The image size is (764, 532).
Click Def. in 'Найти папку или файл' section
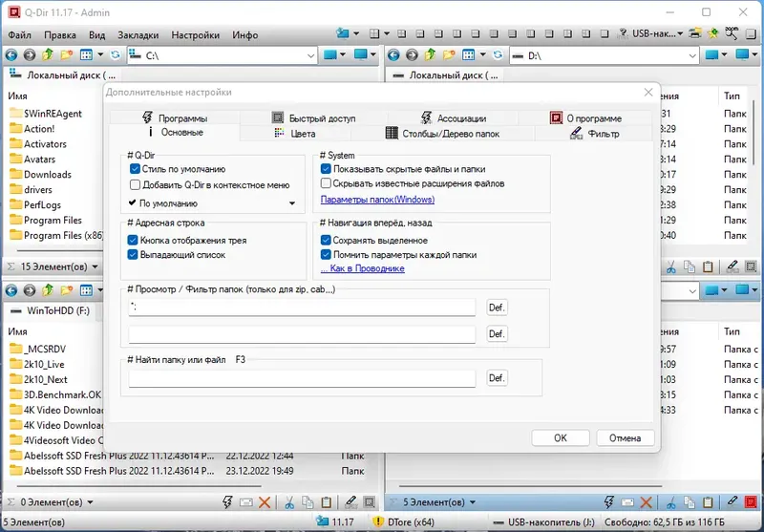(497, 378)
